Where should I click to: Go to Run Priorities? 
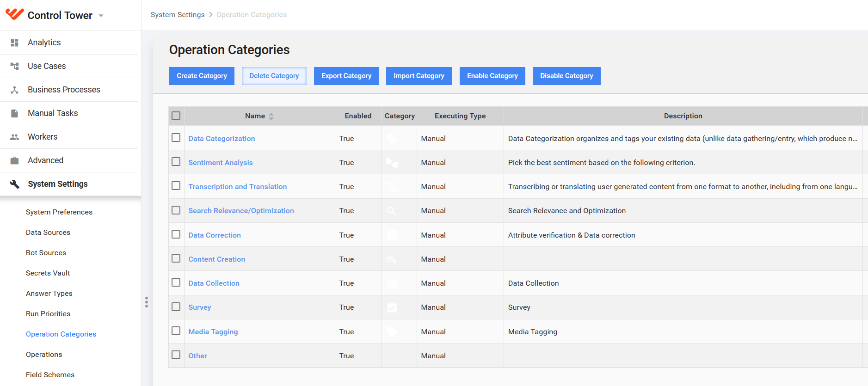click(x=48, y=314)
